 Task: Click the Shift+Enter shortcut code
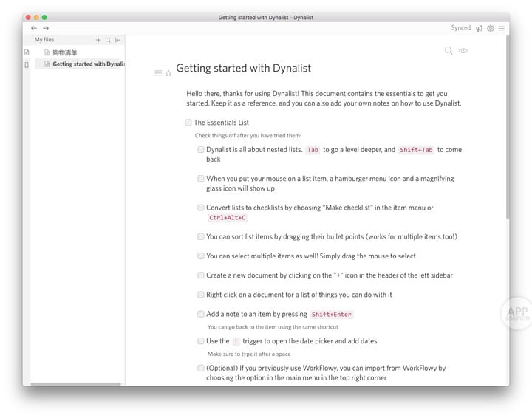(x=332, y=315)
